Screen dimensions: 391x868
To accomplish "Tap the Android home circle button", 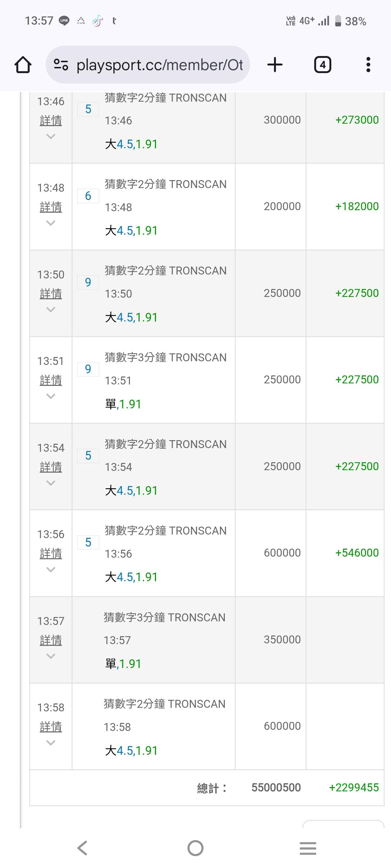I will (195, 848).
